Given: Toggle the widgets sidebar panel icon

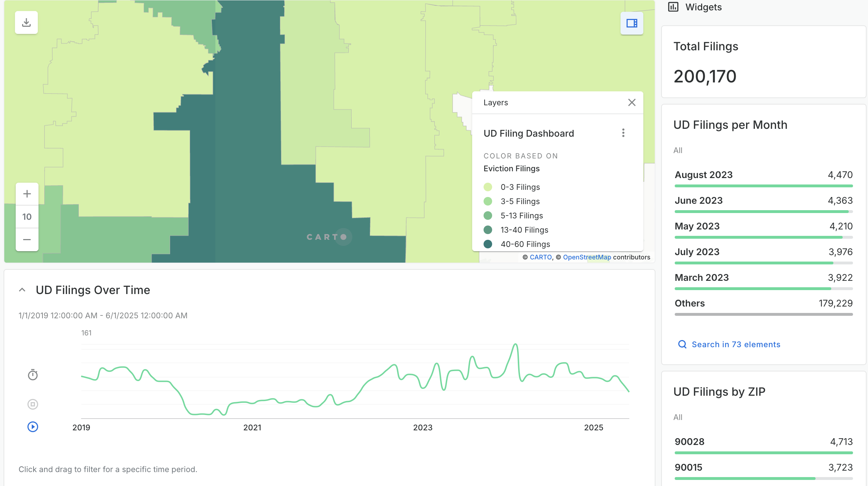Looking at the screenshot, I should point(632,24).
